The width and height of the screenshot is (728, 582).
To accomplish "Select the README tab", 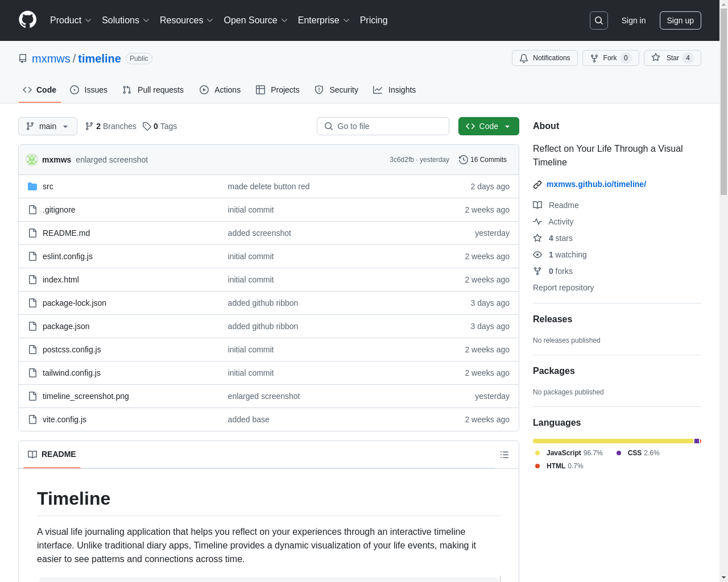I will (52, 454).
